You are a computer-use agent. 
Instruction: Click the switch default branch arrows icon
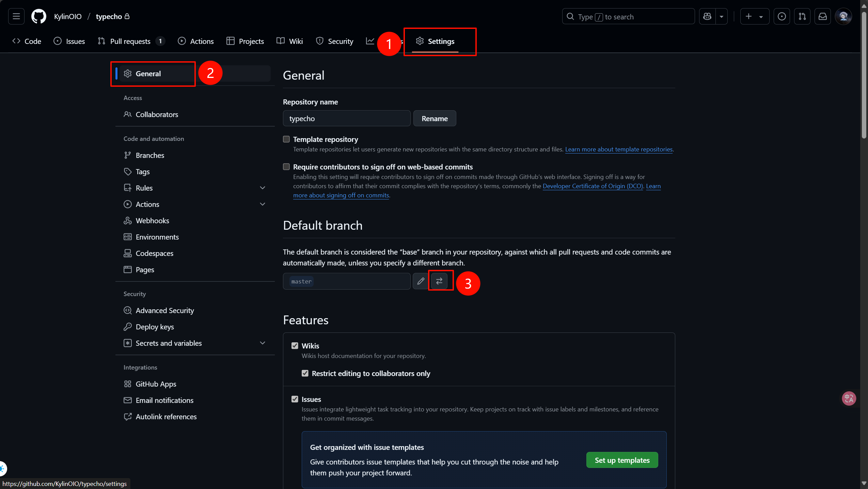point(439,281)
